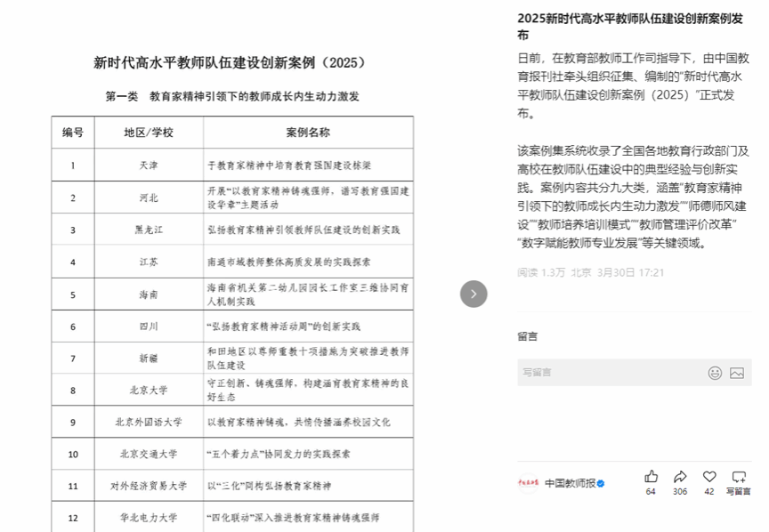Open the emoji picker in the comment box
This screenshot has height=532, width=769.
coord(715,373)
